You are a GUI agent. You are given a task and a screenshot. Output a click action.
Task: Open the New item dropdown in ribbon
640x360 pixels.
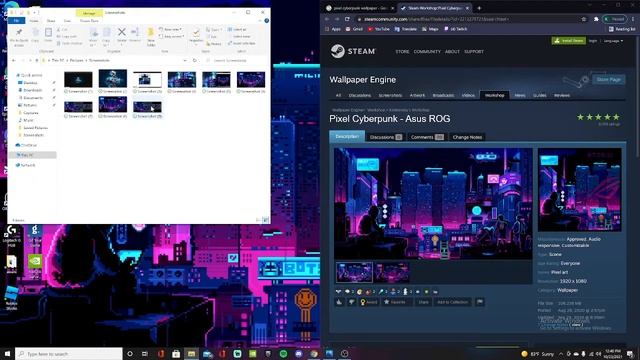[x=171, y=29]
